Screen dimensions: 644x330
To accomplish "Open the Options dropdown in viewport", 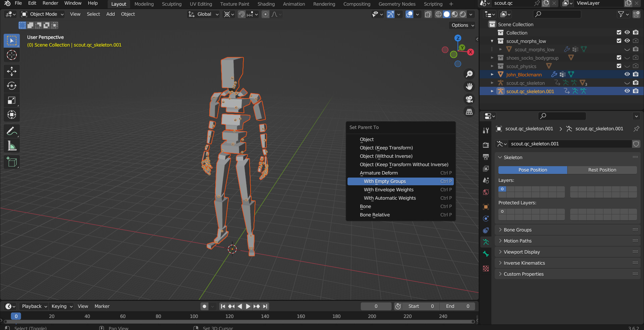I will point(463,25).
